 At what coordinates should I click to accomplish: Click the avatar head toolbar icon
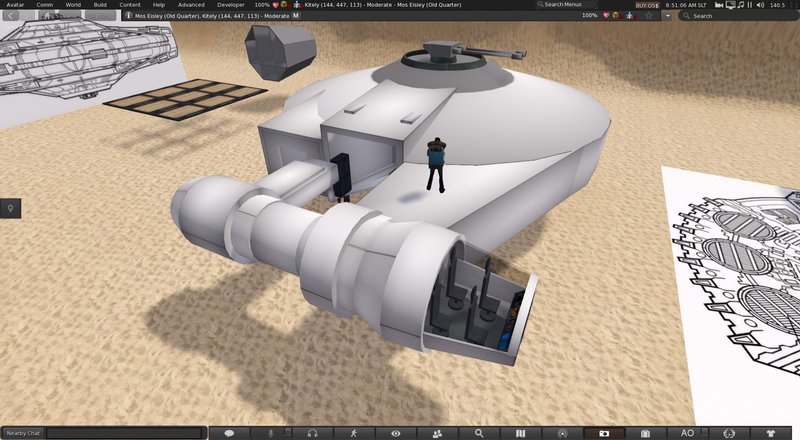pyautogui.click(x=729, y=433)
